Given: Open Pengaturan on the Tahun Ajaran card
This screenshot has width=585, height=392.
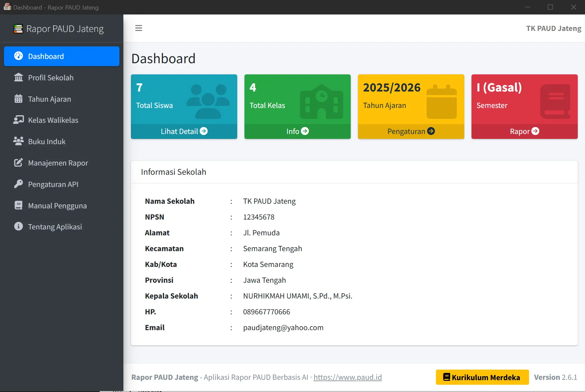Looking at the screenshot, I should (x=411, y=131).
